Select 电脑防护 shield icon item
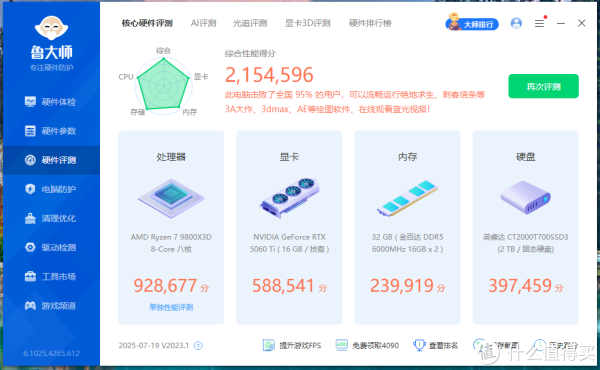600x370 pixels. click(x=51, y=189)
